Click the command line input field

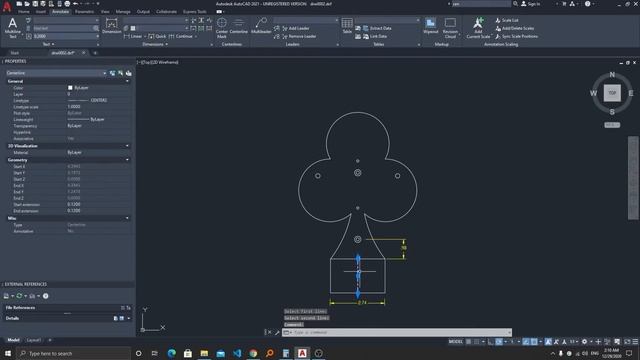[396, 332]
